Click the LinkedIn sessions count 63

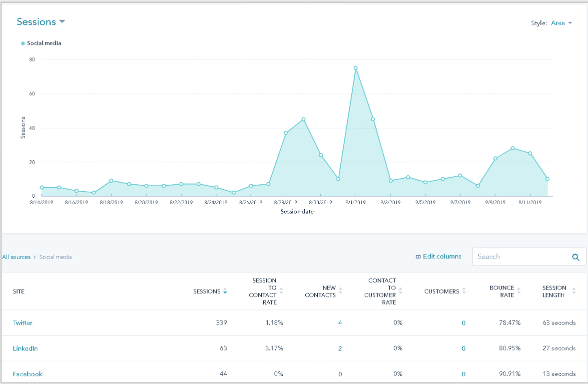[x=223, y=348]
